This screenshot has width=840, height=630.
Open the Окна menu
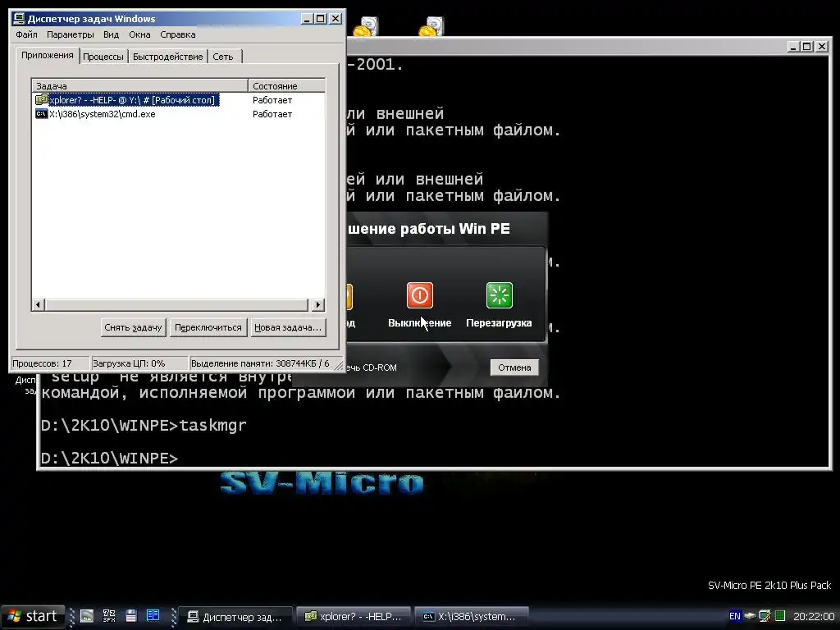click(x=139, y=34)
